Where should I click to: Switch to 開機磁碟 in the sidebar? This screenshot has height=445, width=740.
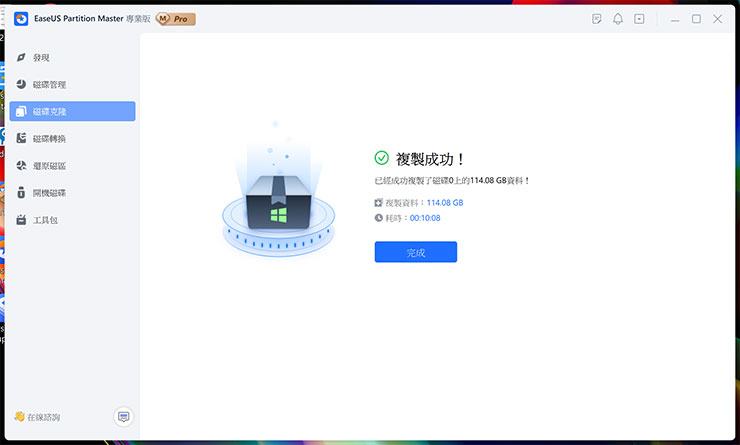pyautogui.click(x=72, y=193)
